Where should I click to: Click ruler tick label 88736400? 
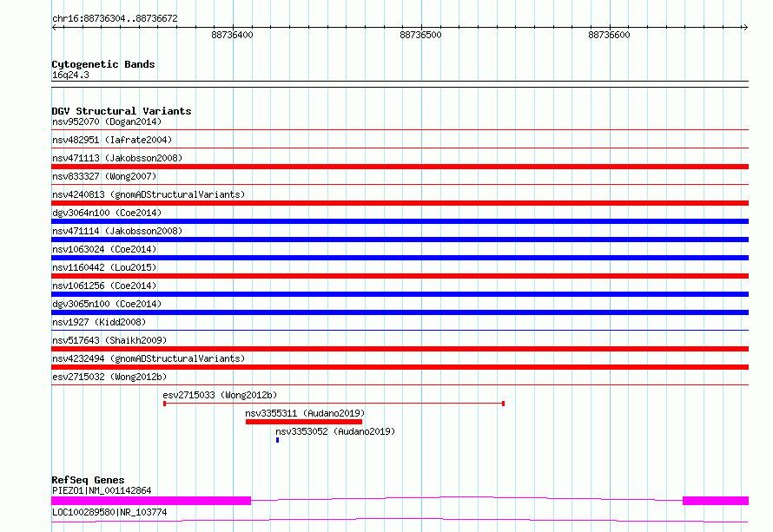pos(232,35)
